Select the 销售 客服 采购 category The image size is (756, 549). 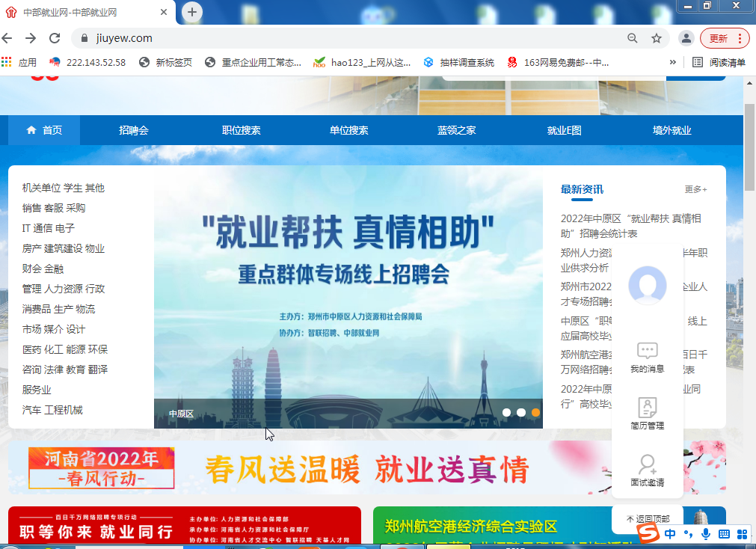coord(54,208)
